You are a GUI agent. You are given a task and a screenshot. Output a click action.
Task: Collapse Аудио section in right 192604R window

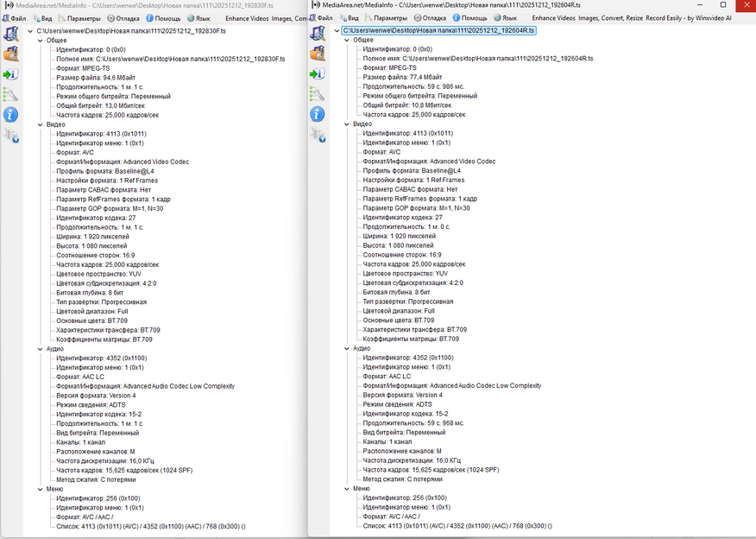347,348
